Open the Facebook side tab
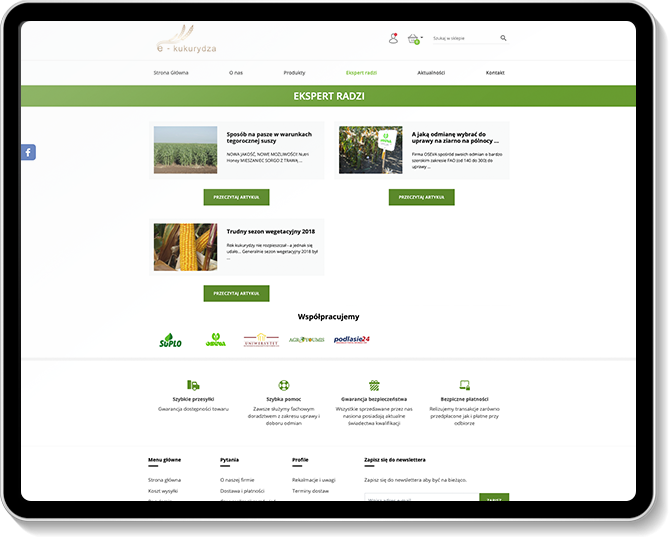The image size is (669, 537). pyautogui.click(x=28, y=152)
